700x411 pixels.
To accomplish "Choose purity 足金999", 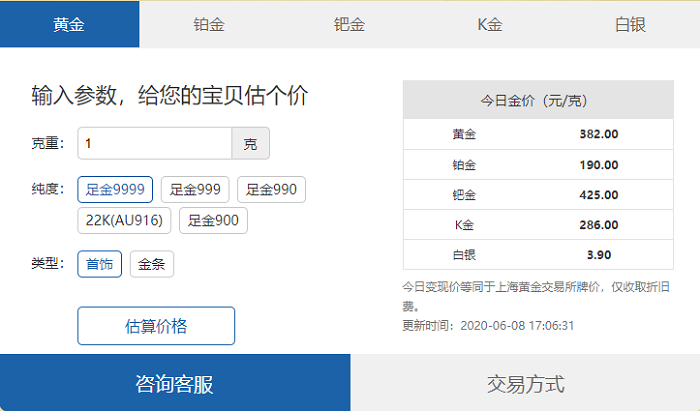I will [195, 189].
